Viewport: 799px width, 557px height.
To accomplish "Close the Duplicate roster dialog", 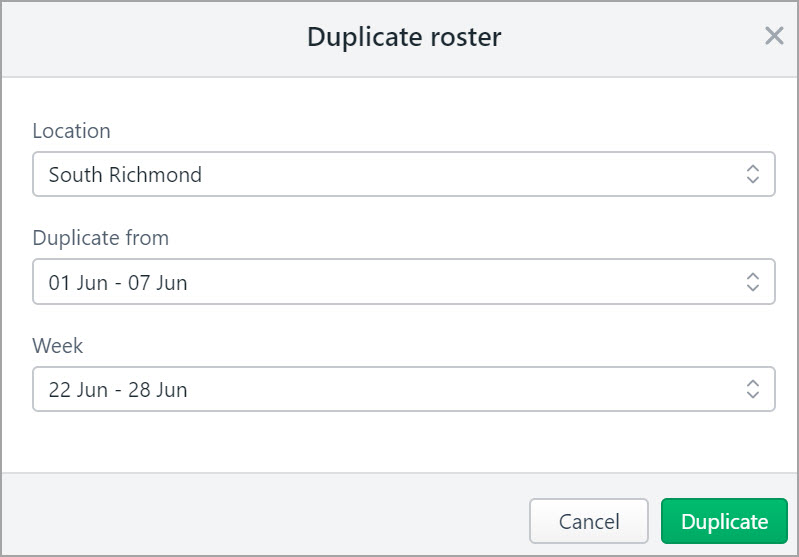I will click(774, 37).
